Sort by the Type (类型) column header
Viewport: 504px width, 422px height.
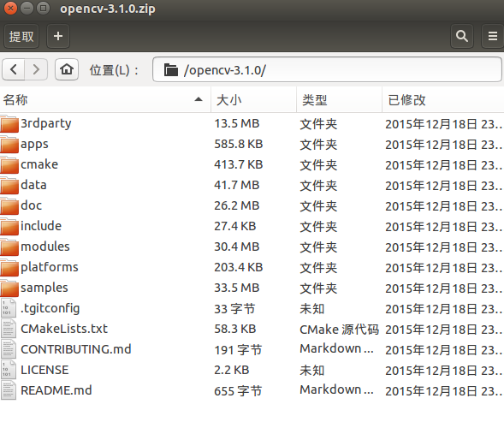point(339,99)
